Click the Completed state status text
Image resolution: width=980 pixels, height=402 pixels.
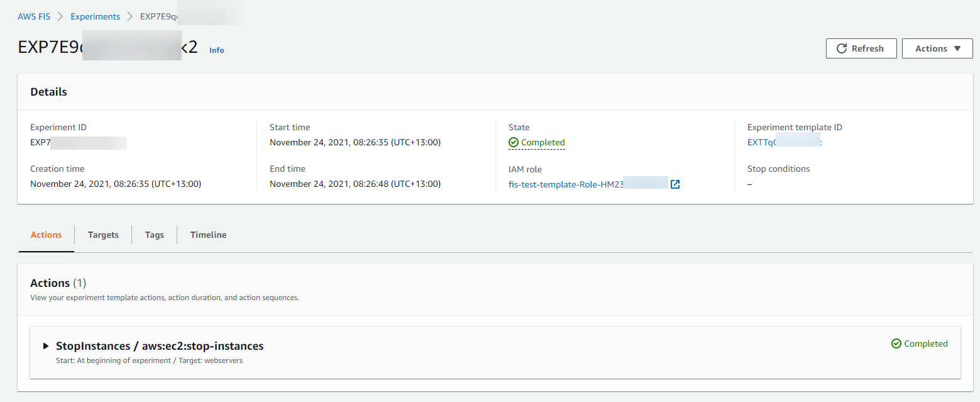[x=542, y=143]
